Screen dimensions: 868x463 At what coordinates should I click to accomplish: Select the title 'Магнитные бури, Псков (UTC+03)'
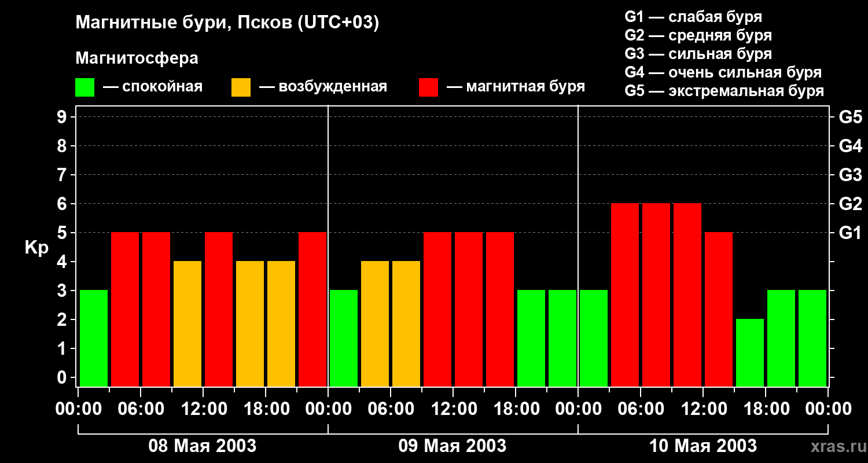(x=227, y=23)
